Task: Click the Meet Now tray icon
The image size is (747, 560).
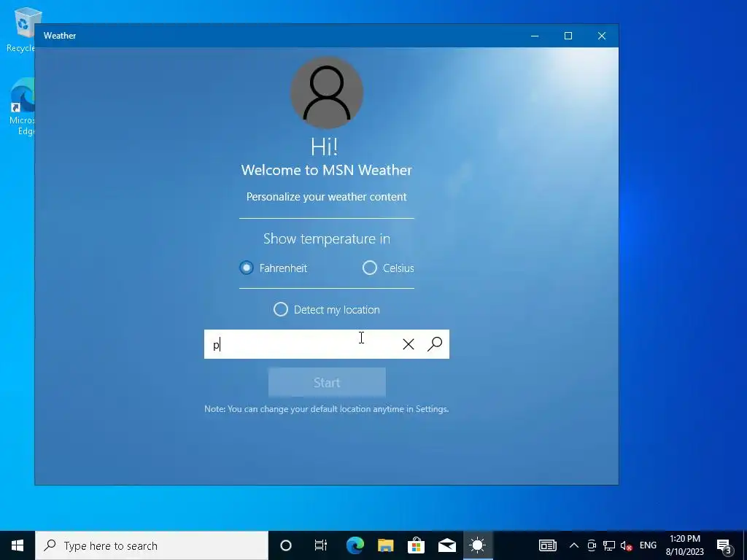Action: click(x=592, y=545)
